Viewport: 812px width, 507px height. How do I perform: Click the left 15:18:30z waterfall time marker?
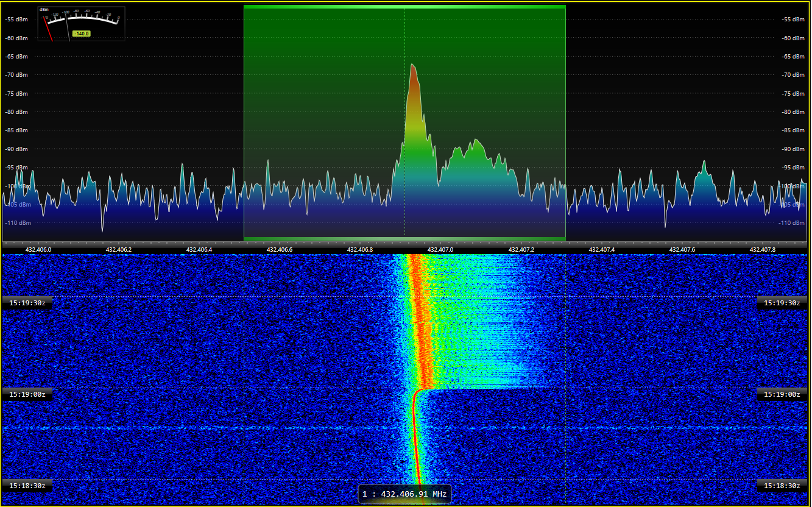pyautogui.click(x=27, y=486)
